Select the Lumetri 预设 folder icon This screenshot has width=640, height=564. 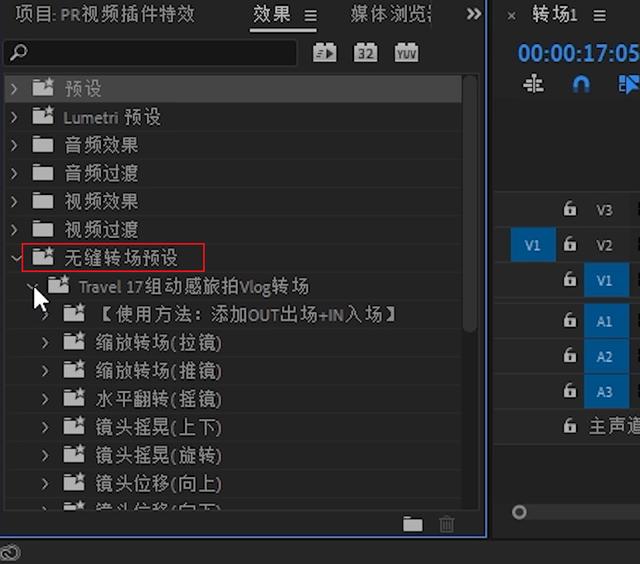pos(43,115)
